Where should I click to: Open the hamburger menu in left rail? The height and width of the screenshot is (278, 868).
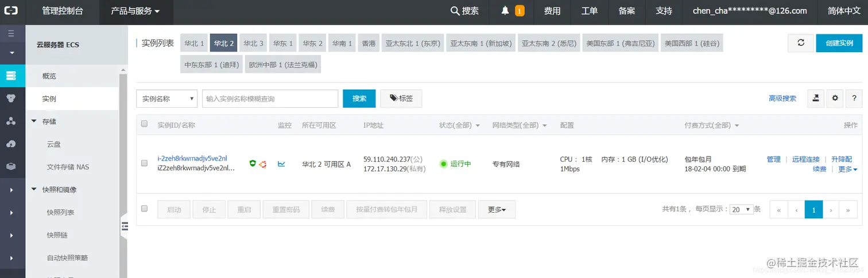click(x=11, y=33)
